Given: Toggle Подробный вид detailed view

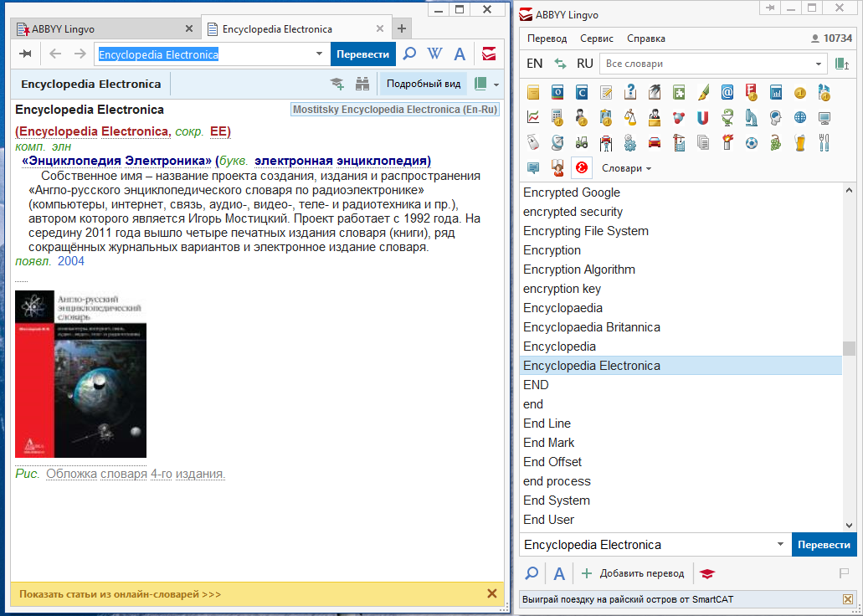Looking at the screenshot, I should click(423, 84).
